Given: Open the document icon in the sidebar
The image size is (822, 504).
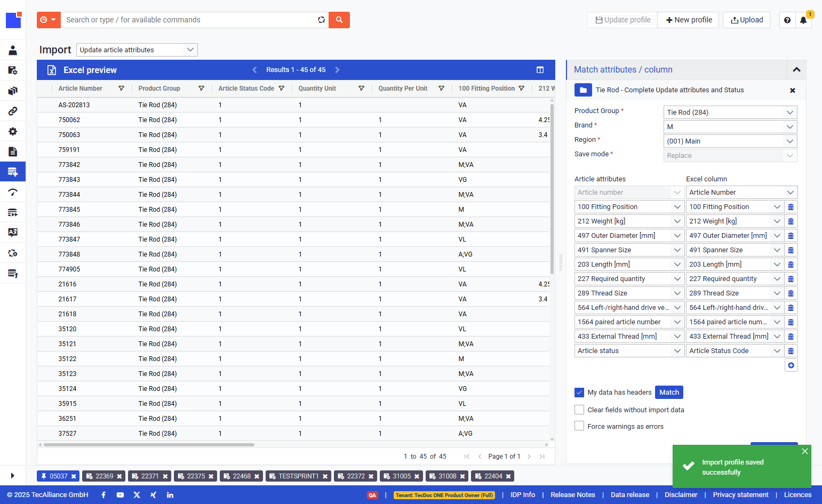Looking at the screenshot, I should click(x=13, y=151).
